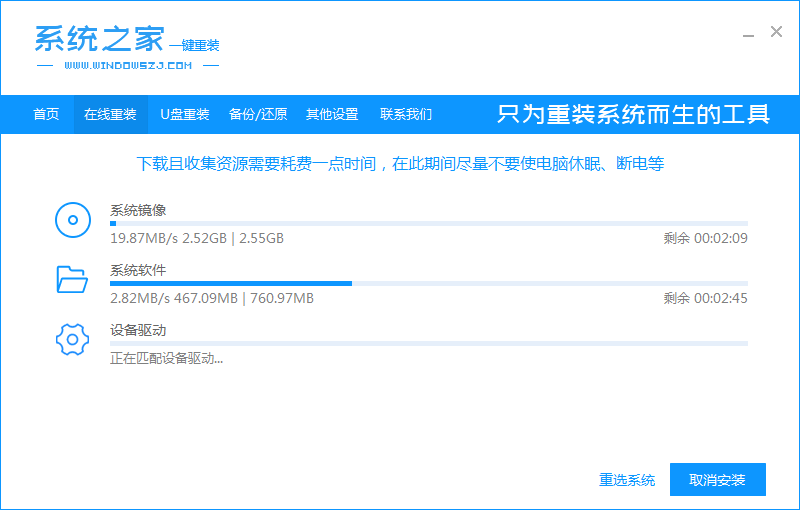Click the 重选系统 link
The image size is (800, 510).
coord(627,480)
